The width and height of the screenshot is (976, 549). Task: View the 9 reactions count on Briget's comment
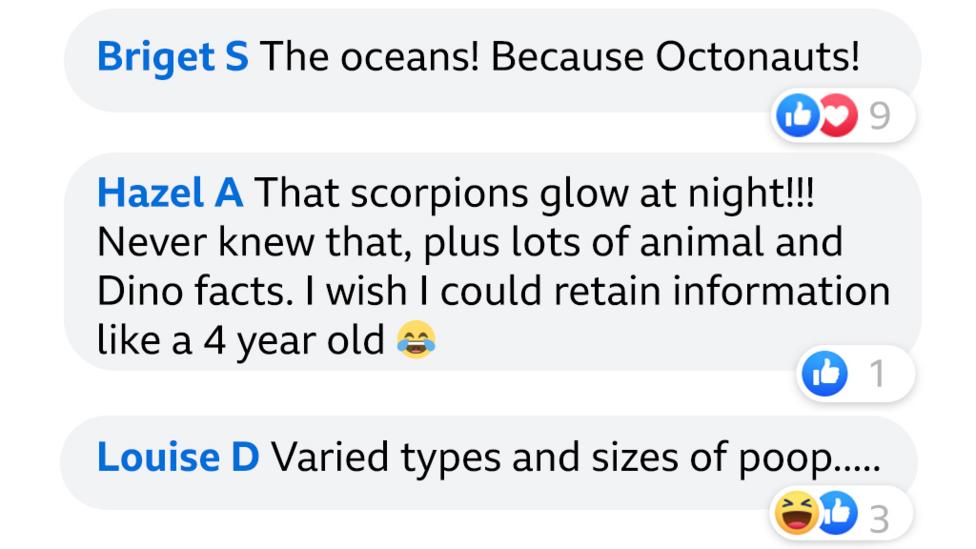(879, 117)
